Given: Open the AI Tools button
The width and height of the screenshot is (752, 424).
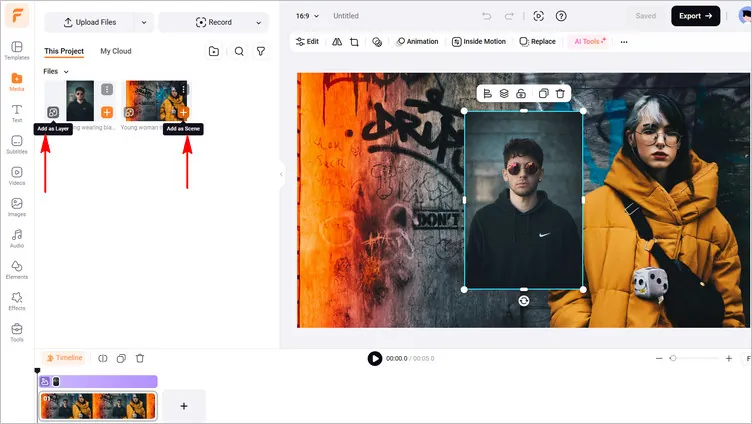Looking at the screenshot, I should point(590,42).
